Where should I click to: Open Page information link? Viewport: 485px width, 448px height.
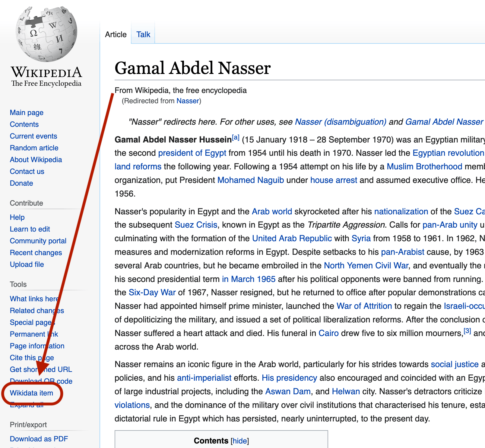click(37, 346)
